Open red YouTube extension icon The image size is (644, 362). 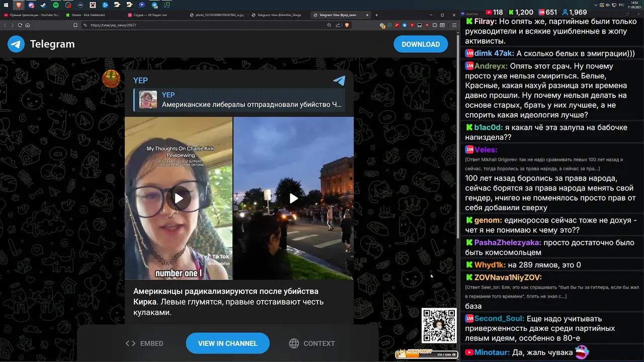(x=412, y=25)
